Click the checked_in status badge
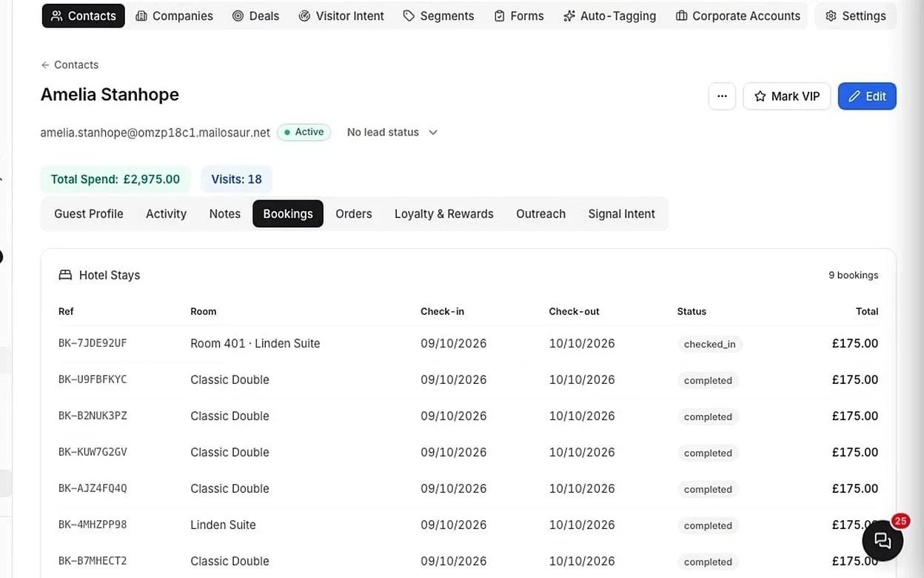Viewport: 924px width, 578px height. click(710, 344)
